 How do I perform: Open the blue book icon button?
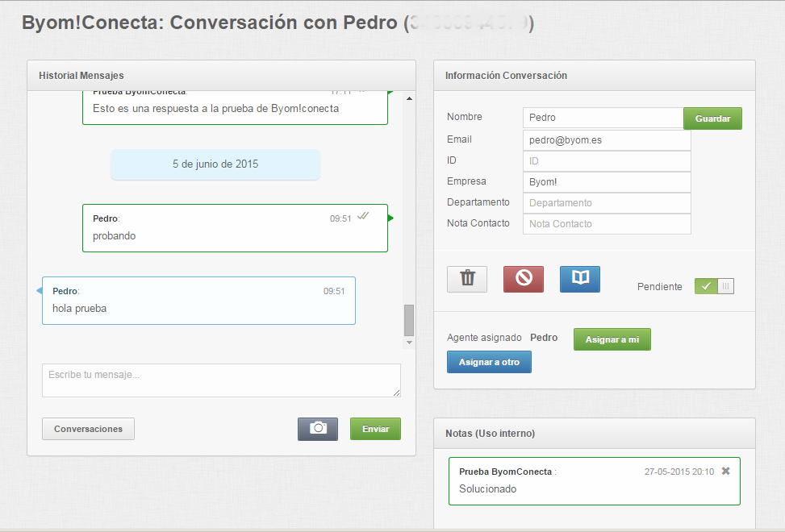pos(580,279)
